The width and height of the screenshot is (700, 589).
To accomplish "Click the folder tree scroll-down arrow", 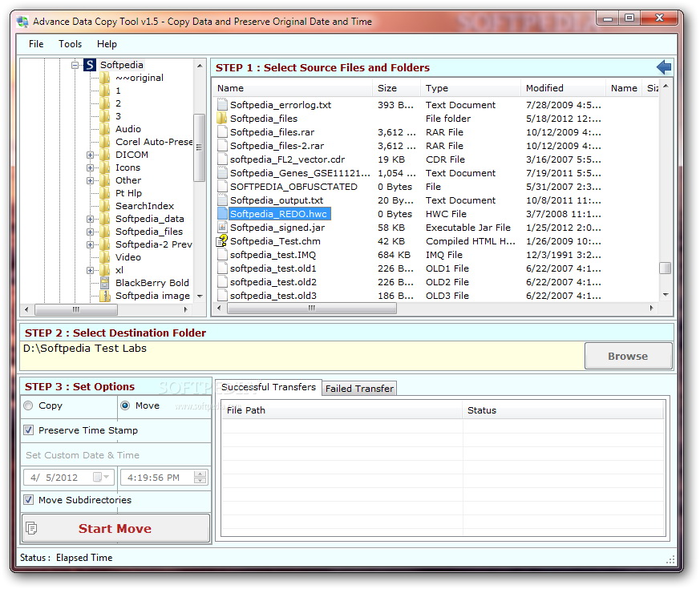I will coord(200,296).
